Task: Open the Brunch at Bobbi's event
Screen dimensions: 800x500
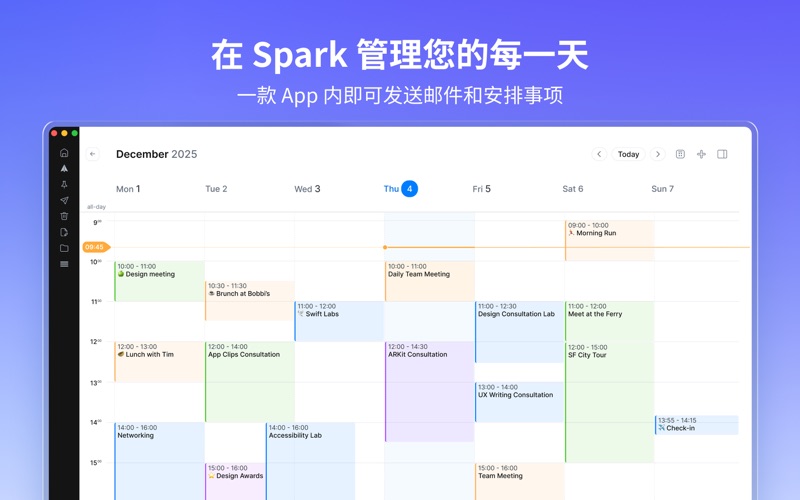Action: click(249, 301)
